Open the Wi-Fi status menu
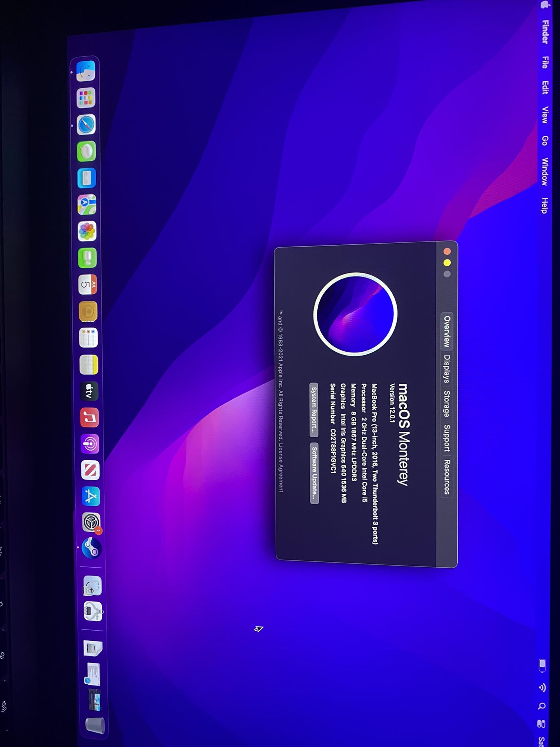Image resolution: width=560 pixels, height=747 pixels. 542,688
